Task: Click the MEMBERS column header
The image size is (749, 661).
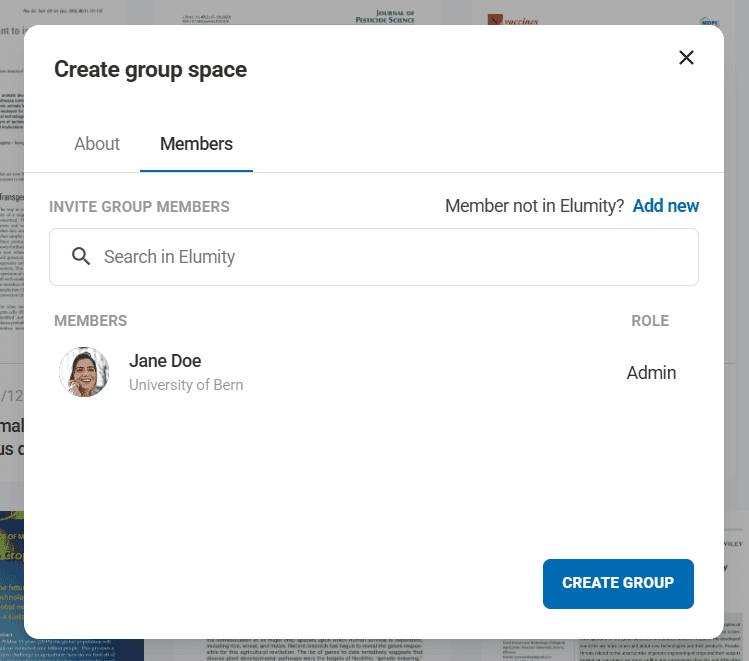Action: point(91,321)
